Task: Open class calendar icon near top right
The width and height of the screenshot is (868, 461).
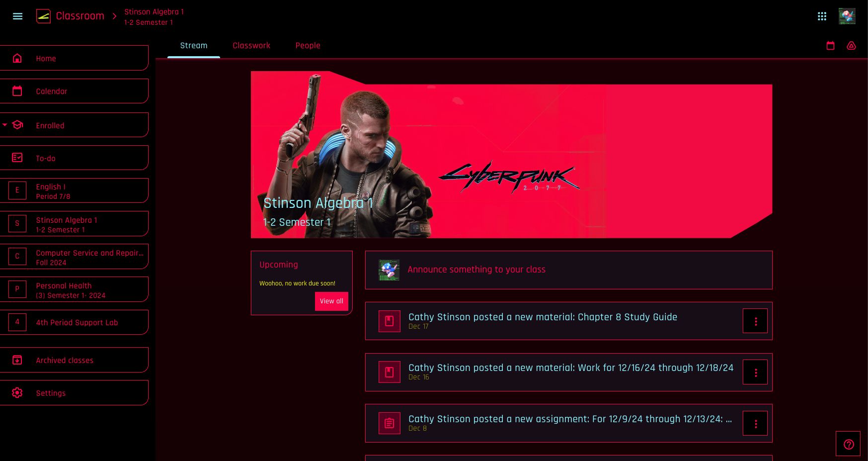Action: coord(830,46)
